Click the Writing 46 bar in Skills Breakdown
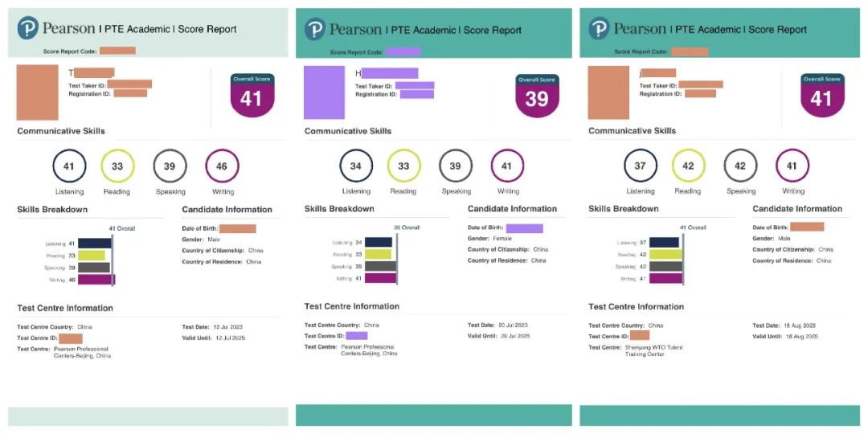This screenshot has width=868, height=434. (96, 280)
